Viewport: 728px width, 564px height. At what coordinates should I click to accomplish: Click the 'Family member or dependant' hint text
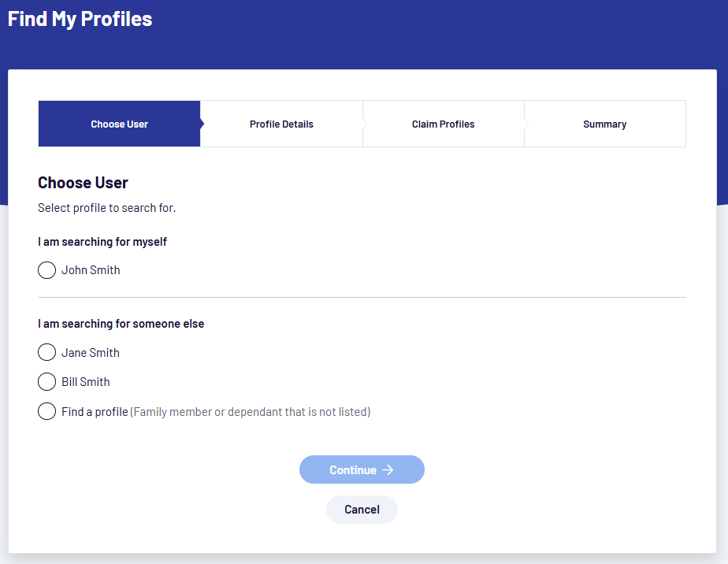[250, 412]
